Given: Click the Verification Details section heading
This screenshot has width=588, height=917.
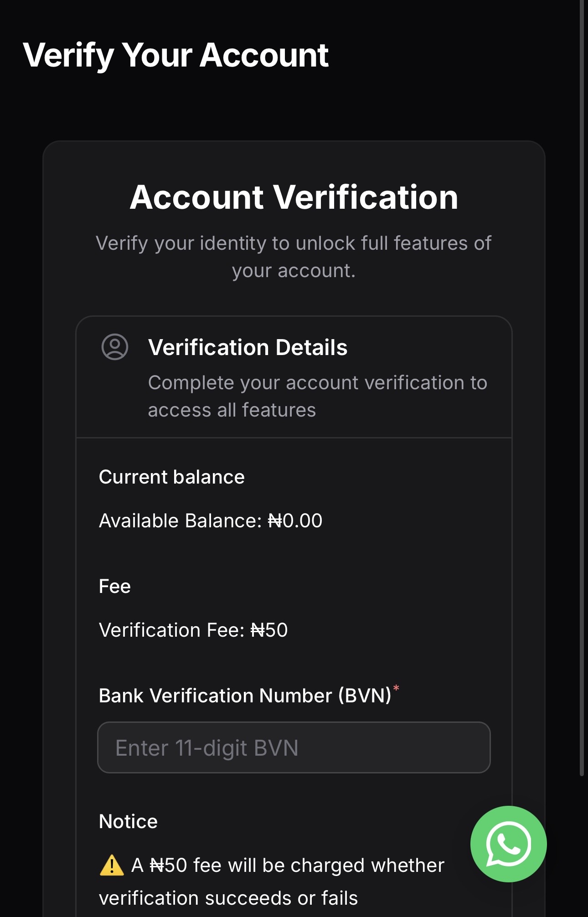Looking at the screenshot, I should 248,347.
